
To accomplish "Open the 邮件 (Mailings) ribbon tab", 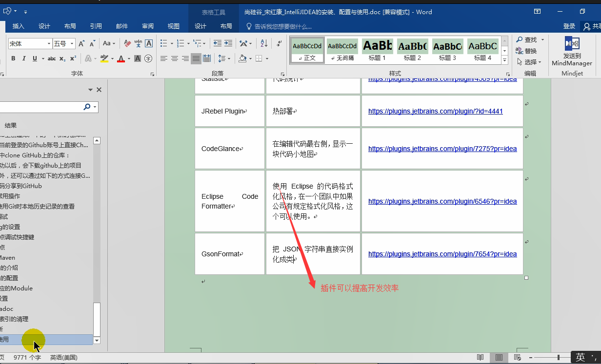I will click(x=122, y=26).
